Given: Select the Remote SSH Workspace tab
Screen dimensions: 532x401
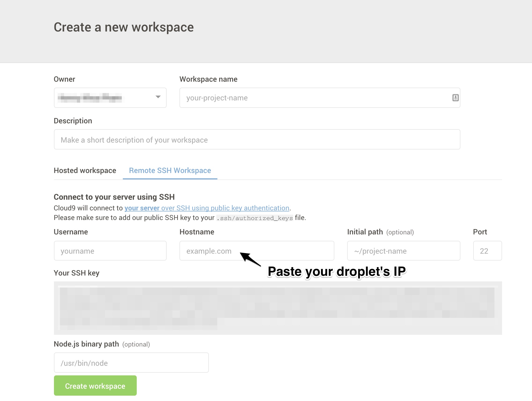Looking at the screenshot, I should (x=170, y=170).
